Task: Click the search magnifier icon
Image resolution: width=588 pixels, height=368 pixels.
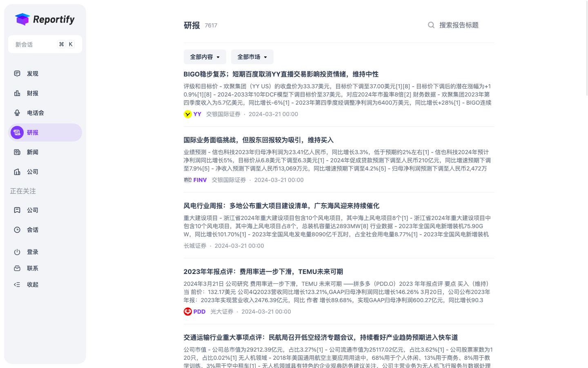Action: coord(431,25)
